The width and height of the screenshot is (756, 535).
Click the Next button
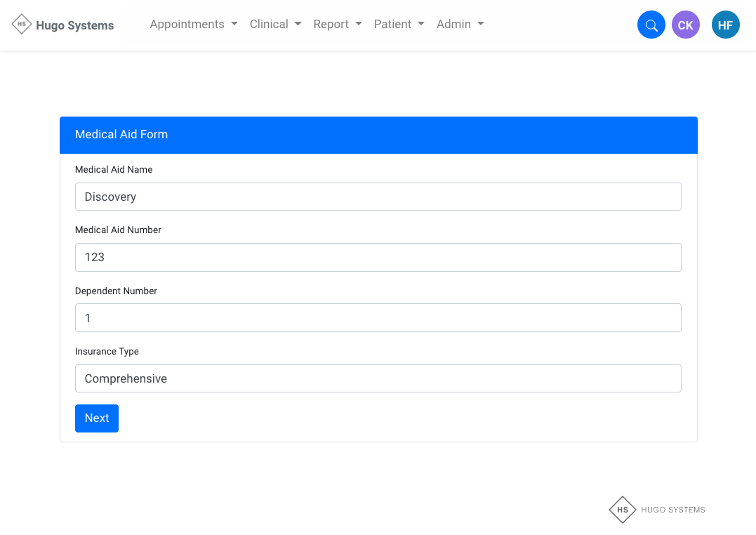tap(97, 418)
